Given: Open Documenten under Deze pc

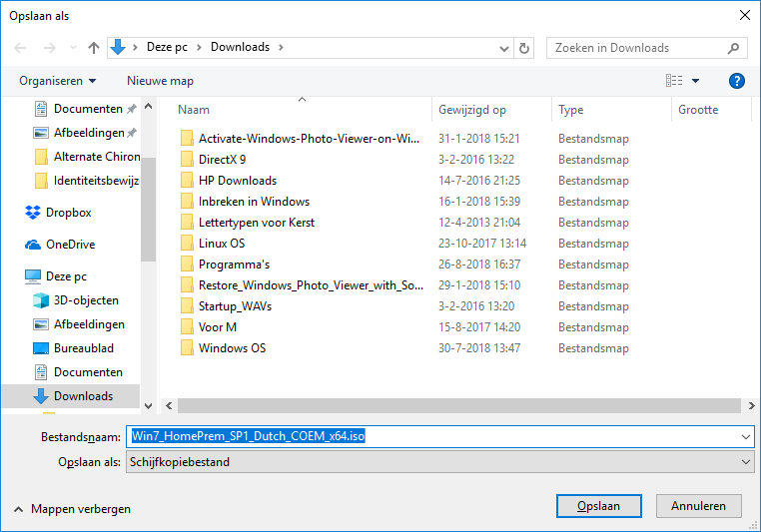Looking at the screenshot, I should point(79,372).
